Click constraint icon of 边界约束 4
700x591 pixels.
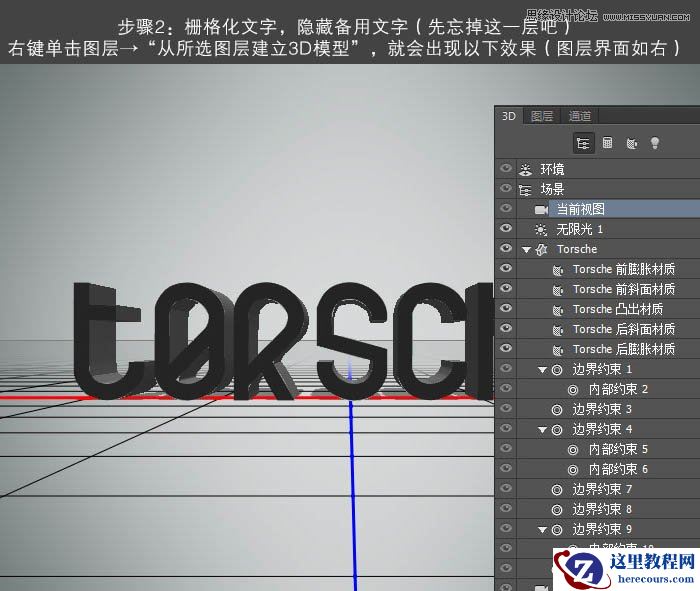click(557, 429)
